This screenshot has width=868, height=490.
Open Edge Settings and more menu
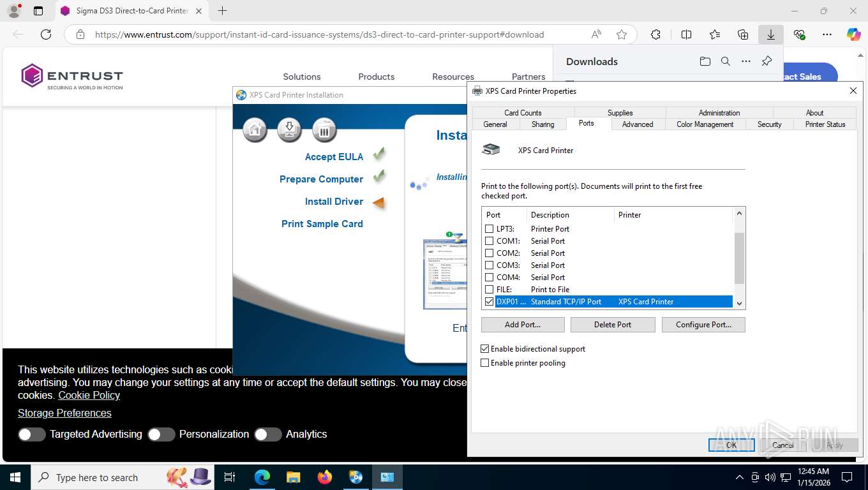point(827,34)
